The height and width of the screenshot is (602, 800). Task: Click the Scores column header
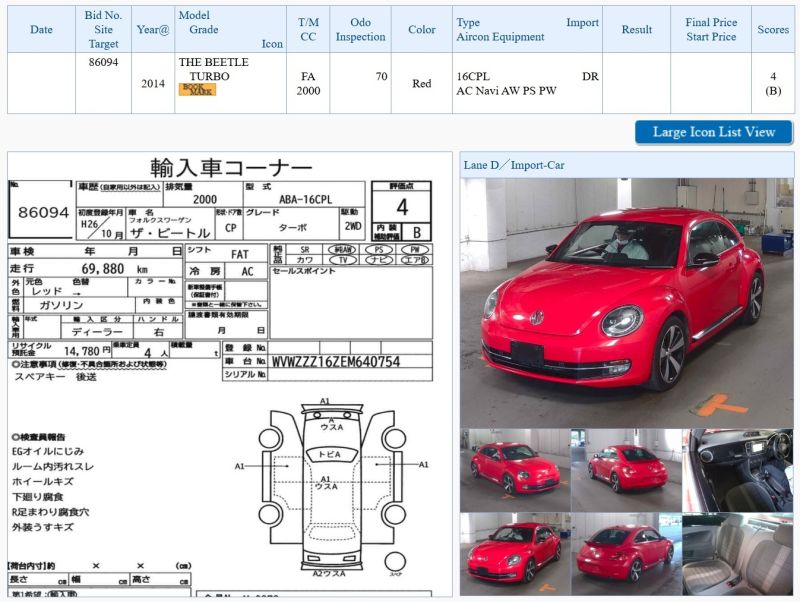click(x=772, y=30)
